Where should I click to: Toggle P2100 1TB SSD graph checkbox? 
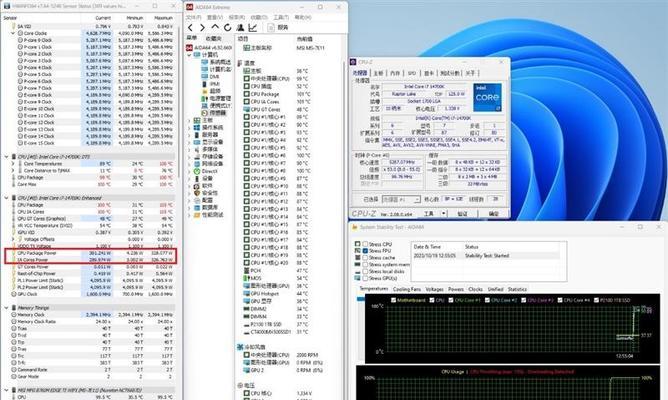(596, 300)
